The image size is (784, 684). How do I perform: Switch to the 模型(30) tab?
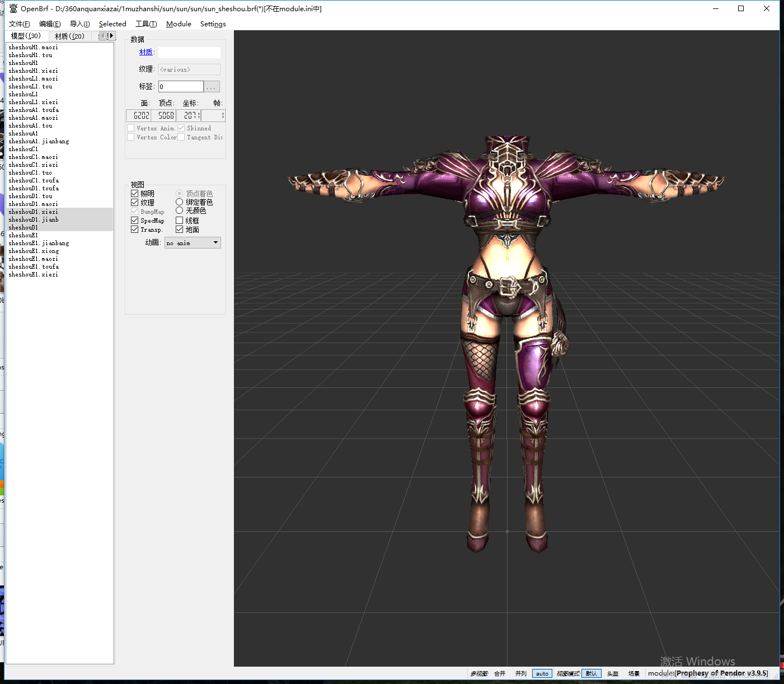[x=26, y=36]
